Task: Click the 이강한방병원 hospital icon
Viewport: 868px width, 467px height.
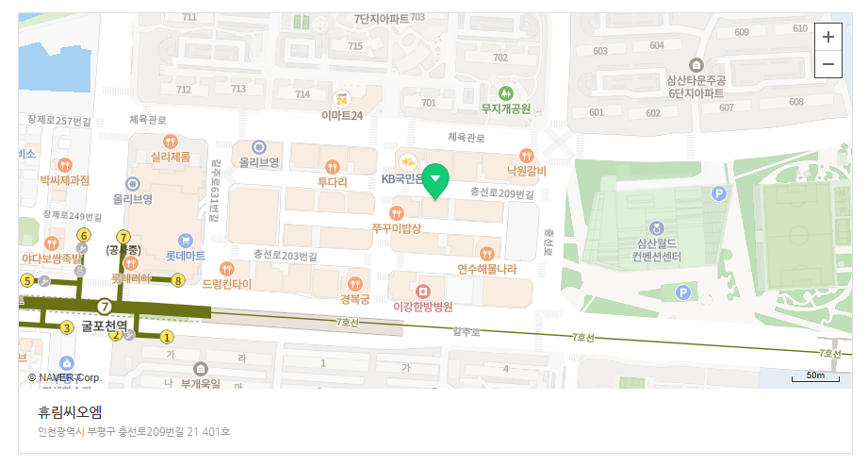Action: point(423,291)
